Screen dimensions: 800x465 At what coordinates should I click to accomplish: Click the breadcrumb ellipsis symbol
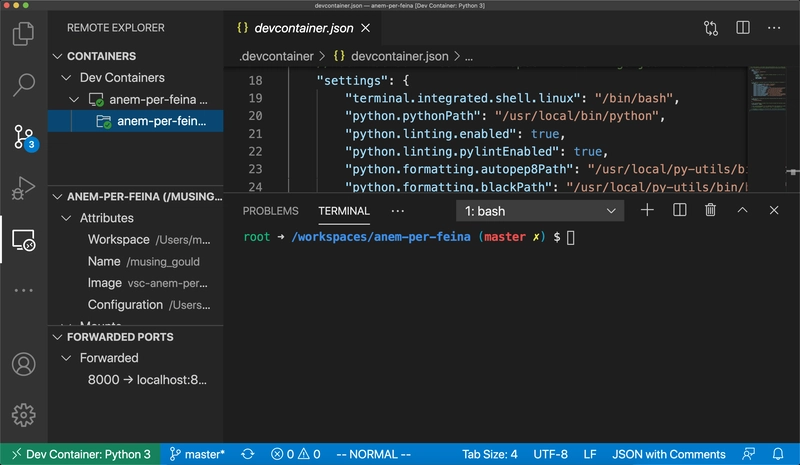click(x=469, y=57)
